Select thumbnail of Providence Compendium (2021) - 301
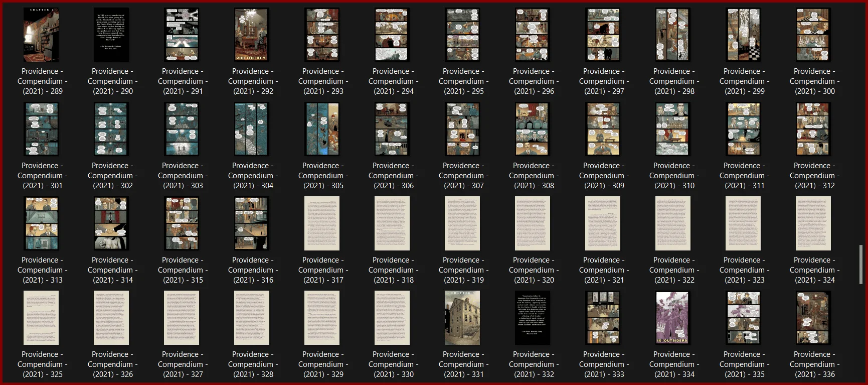The height and width of the screenshot is (385, 868). [41, 129]
